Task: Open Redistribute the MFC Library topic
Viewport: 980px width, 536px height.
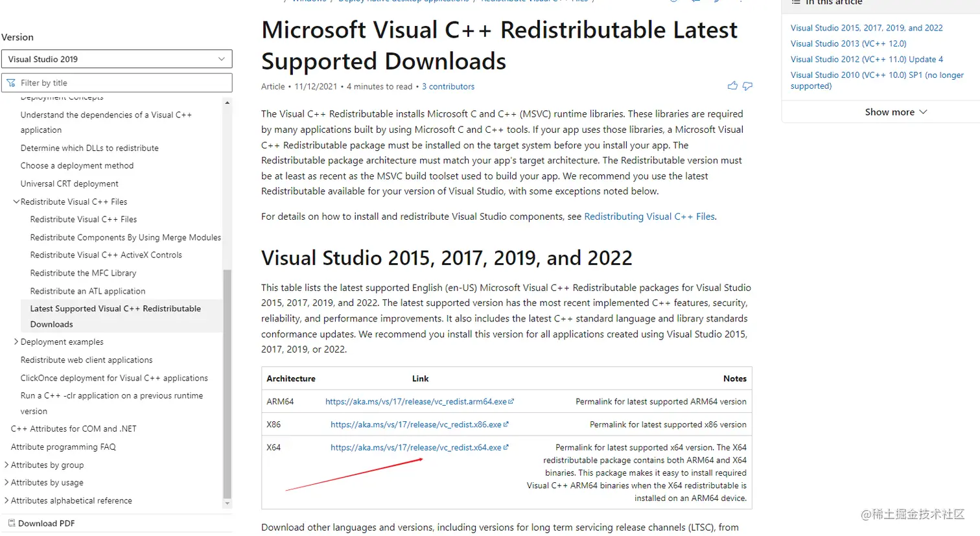Action: coord(84,273)
